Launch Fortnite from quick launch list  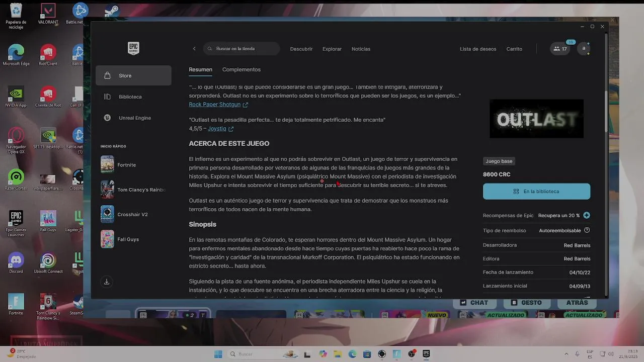(133, 165)
